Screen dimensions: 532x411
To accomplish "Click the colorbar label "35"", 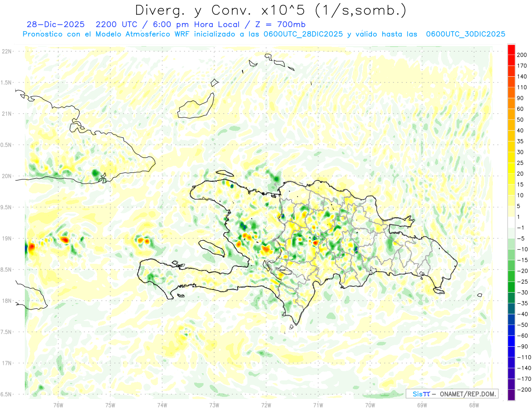I will click(521, 141).
